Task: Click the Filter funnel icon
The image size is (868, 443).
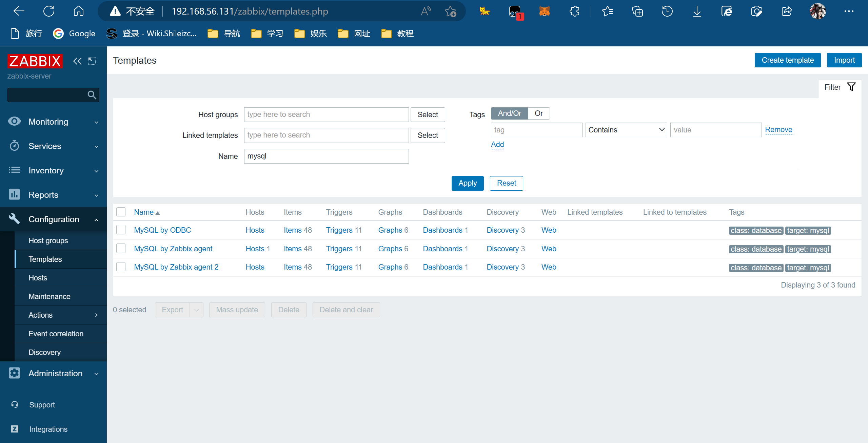Action: (x=851, y=87)
